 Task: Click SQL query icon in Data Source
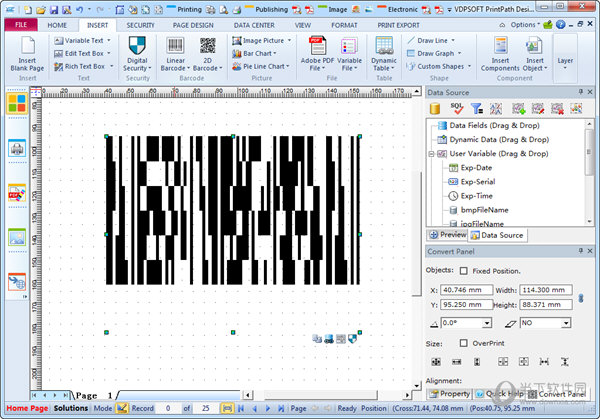pos(457,109)
